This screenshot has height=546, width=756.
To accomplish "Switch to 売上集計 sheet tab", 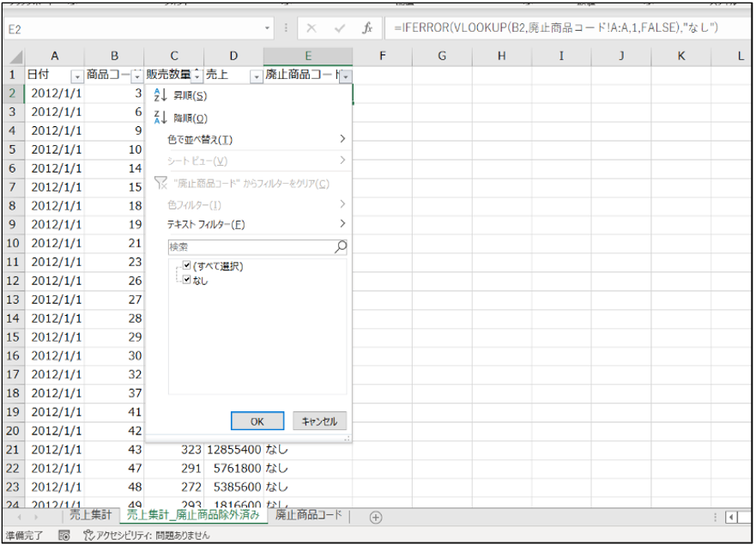I will [90, 515].
